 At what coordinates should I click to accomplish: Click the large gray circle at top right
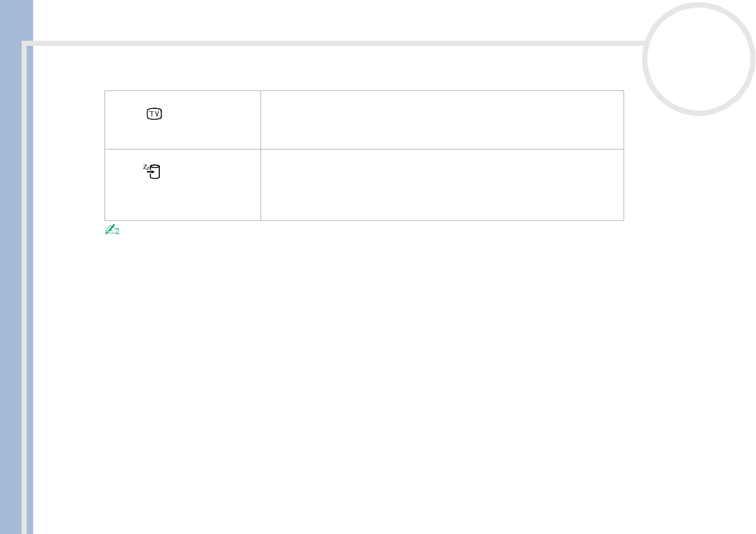point(698,59)
